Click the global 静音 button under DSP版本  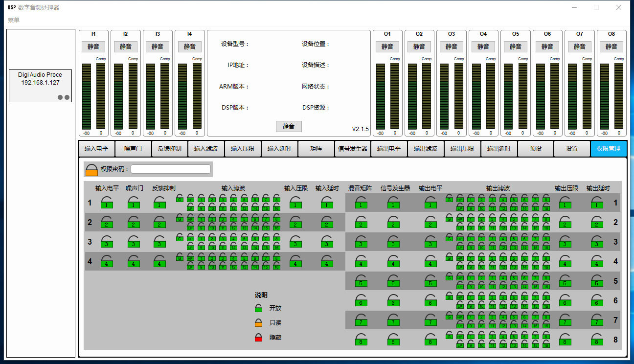pos(289,126)
